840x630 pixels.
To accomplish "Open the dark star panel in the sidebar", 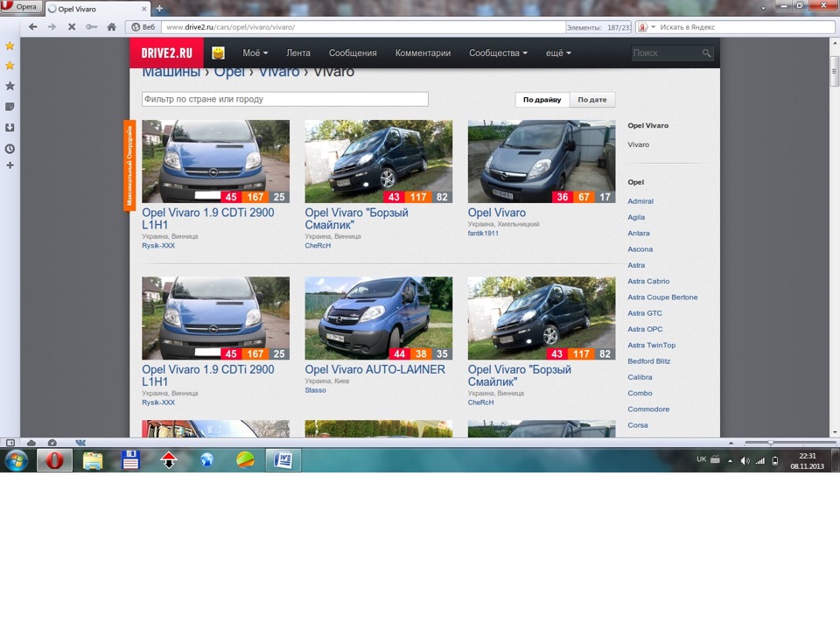I will pyautogui.click(x=10, y=86).
